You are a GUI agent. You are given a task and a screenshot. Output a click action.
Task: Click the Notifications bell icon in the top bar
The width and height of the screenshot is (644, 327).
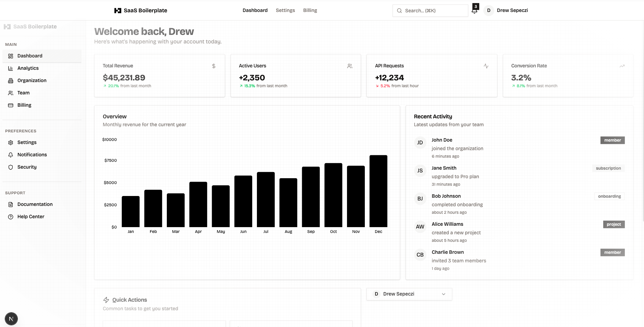[x=474, y=11]
